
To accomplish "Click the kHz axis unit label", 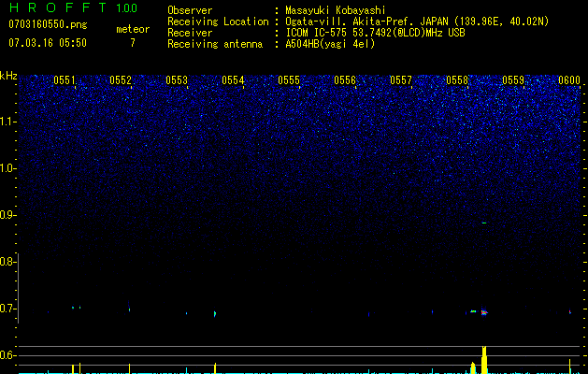I will click(x=8, y=76).
